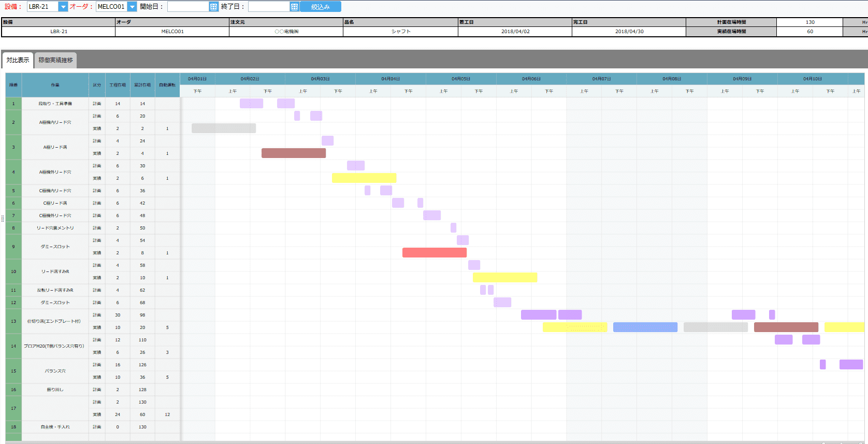The height and width of the screenshot is (444, 868).
Task: Switch to the 対比表示 tab
Action: (18, 60)
